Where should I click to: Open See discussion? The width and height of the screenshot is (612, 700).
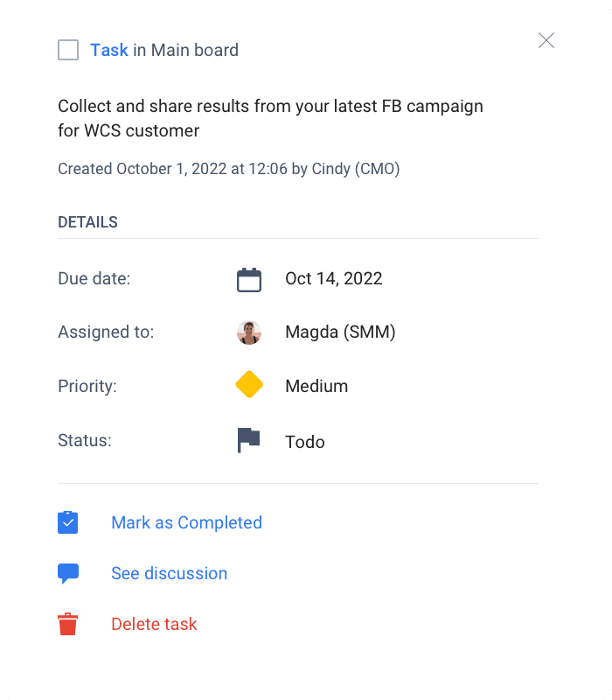169,573
